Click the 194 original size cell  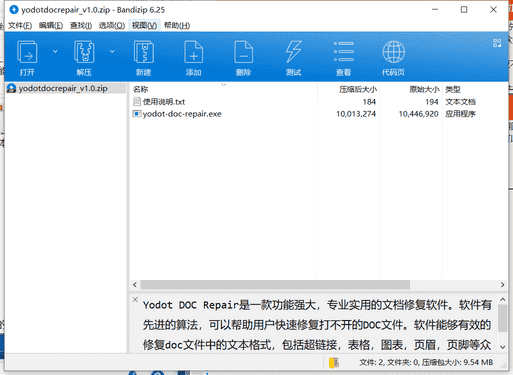click(432, 102)
